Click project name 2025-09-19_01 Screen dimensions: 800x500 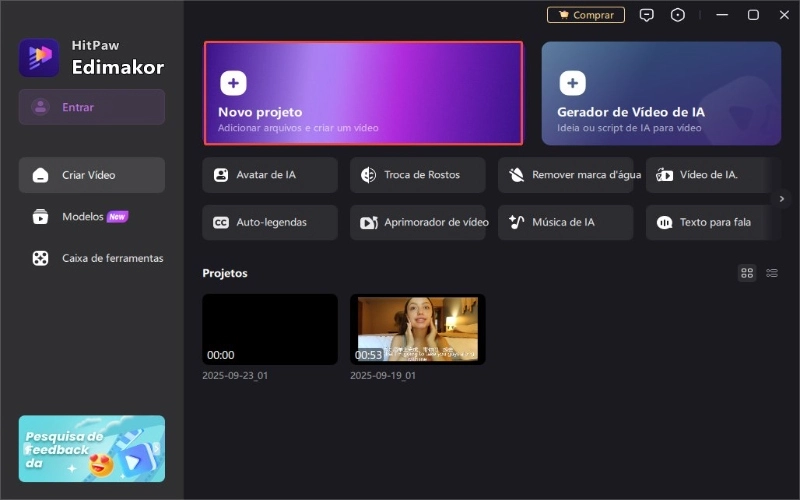[383, 376]
